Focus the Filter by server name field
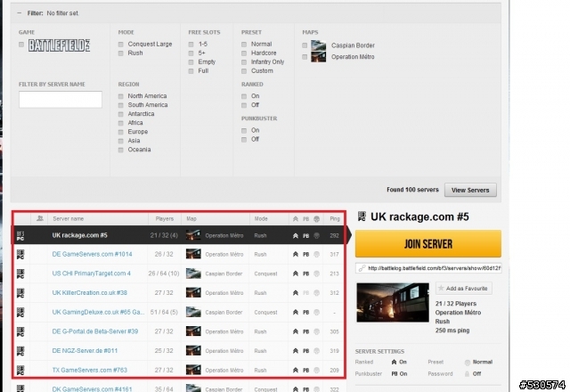 (x=61, y=99)
